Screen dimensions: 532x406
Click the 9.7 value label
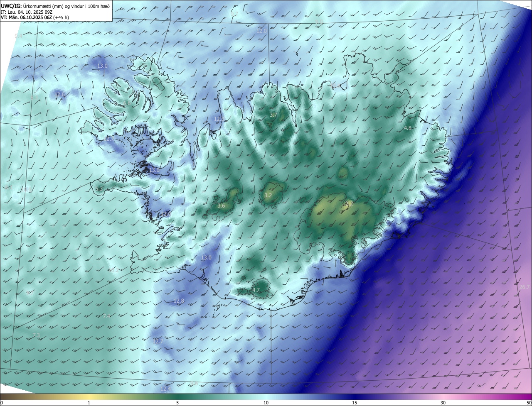[234, 14]
